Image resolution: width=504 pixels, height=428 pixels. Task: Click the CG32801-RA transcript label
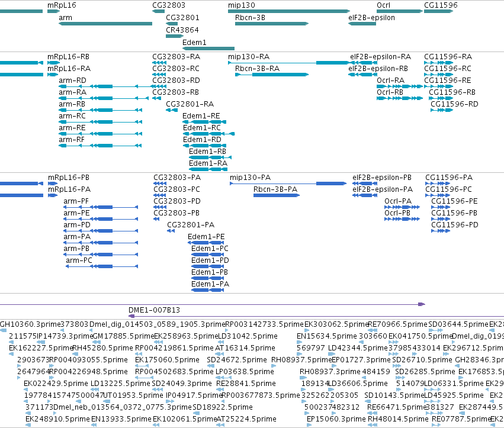click(190, 104)
